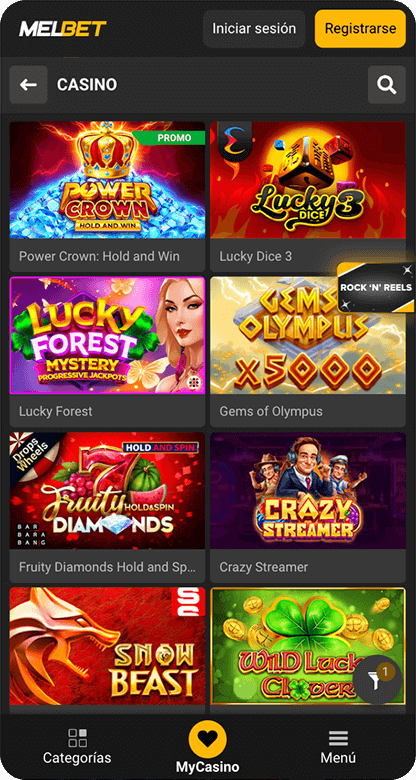Click the green PROMO tag on Power Crown
This screenshot has width=416, height=780.
(171, 138)
